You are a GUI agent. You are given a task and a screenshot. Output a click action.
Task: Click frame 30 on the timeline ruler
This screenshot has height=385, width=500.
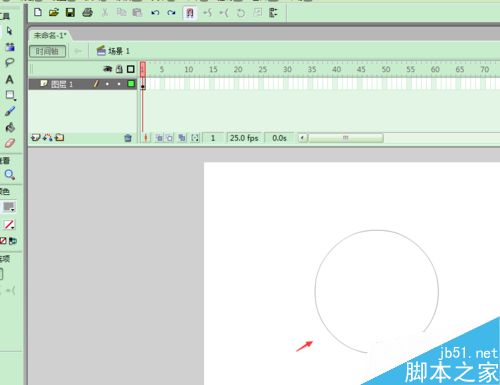[287, 69]
